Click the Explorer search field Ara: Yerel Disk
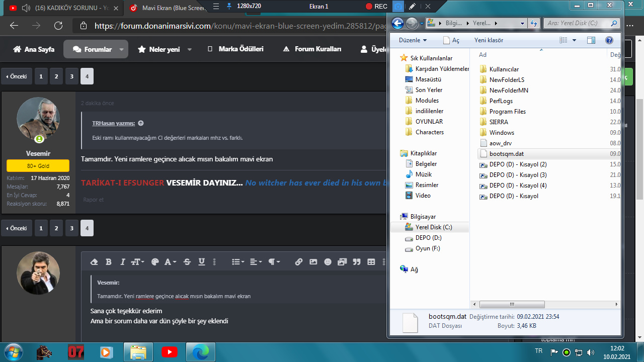Viewport: 644px width, 362px height. (x=581, y=23)
